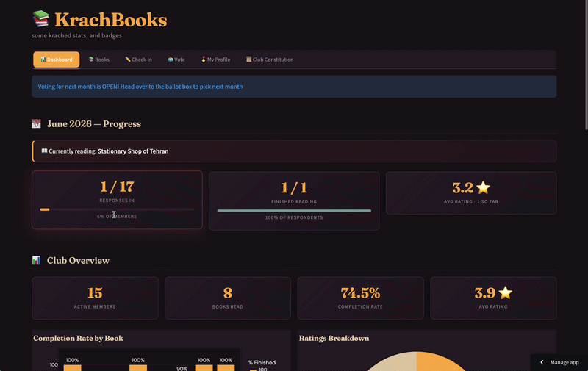
Task: Click the calendar icon beside June 2026 Progress
Action: [x=36, y=124]
